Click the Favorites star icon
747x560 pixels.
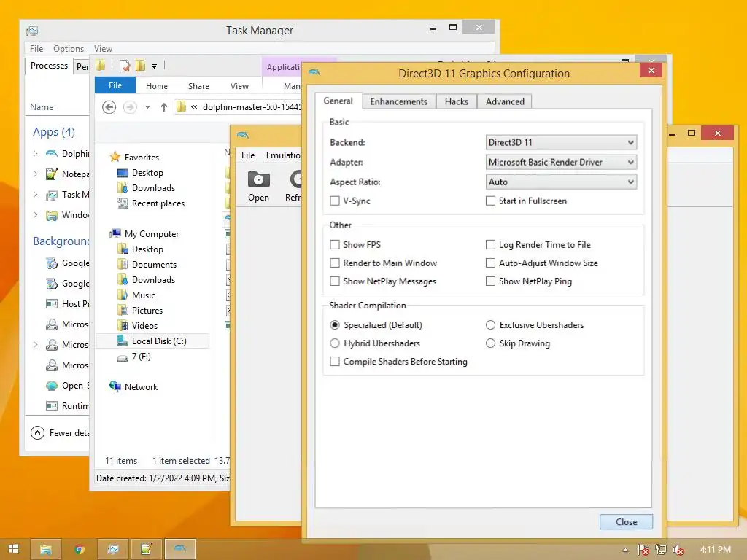pyautogui.click(x=115, y=157)
